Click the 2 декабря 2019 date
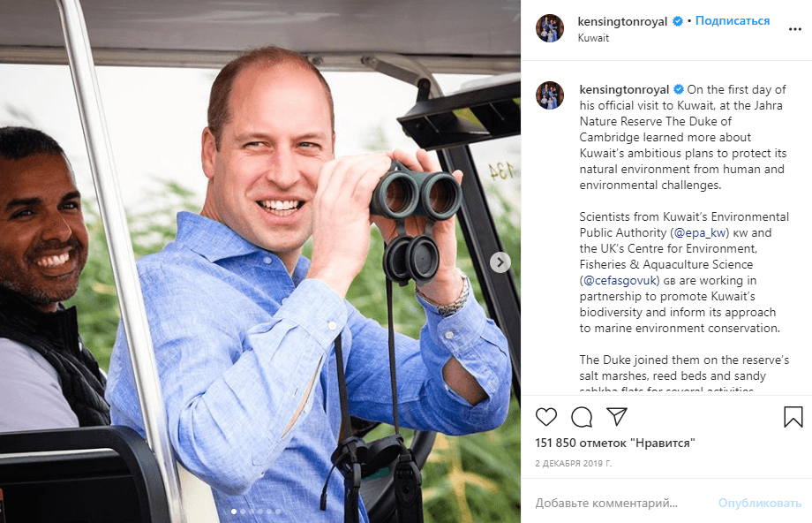Image resolution: width=812 pixels, height=523 pixels. pyautogui.click(x=574, y=464)
